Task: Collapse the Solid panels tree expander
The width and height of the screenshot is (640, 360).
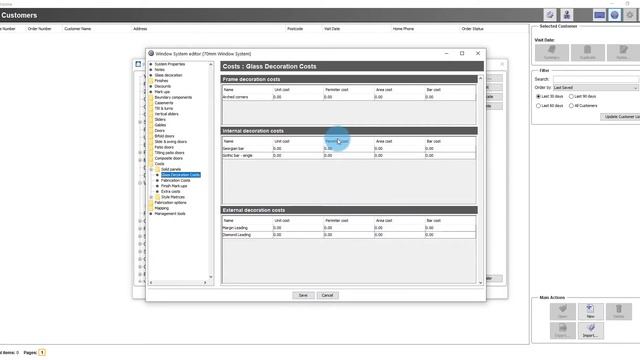Action: coord(151,169)
